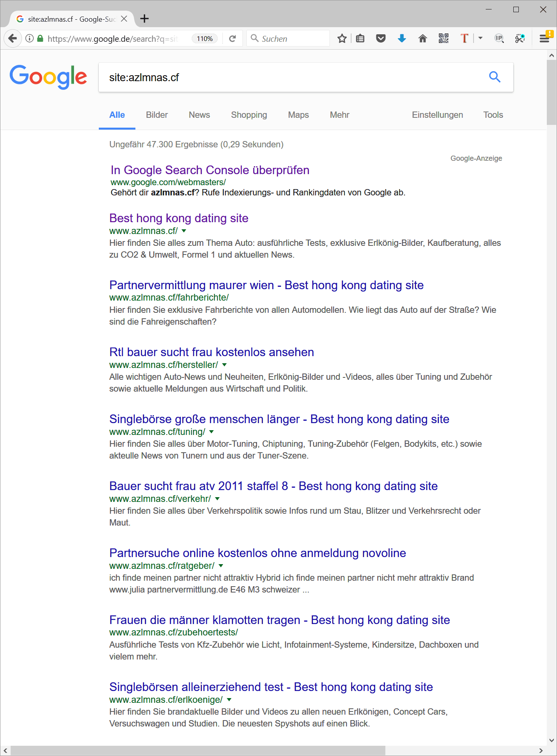Screen dimensions: 557x756
Task: Expand dropdown next to red T extension
Action: pos(480,38)
